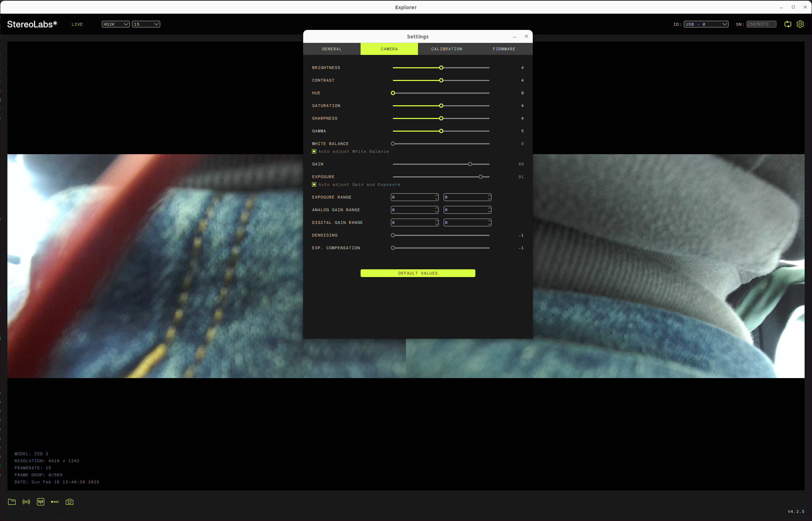Click the Default Values button
This screenshot has height=521, width=812.
coord(418,273)
